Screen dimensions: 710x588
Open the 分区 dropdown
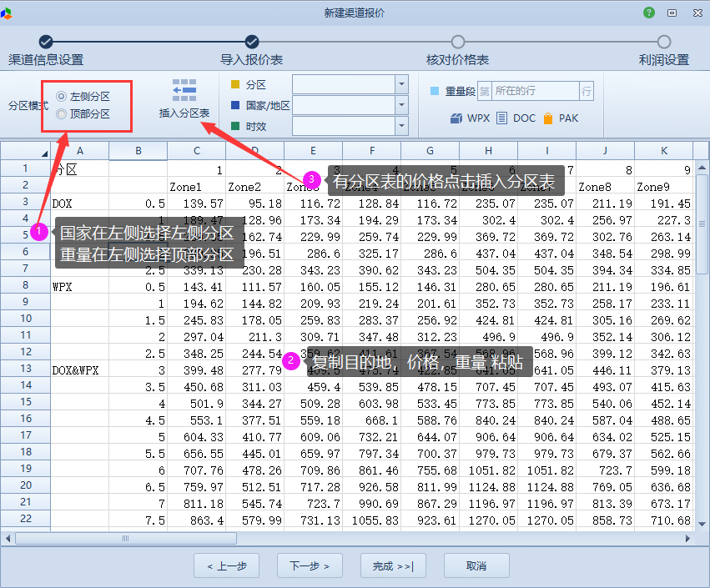(401, 84)
